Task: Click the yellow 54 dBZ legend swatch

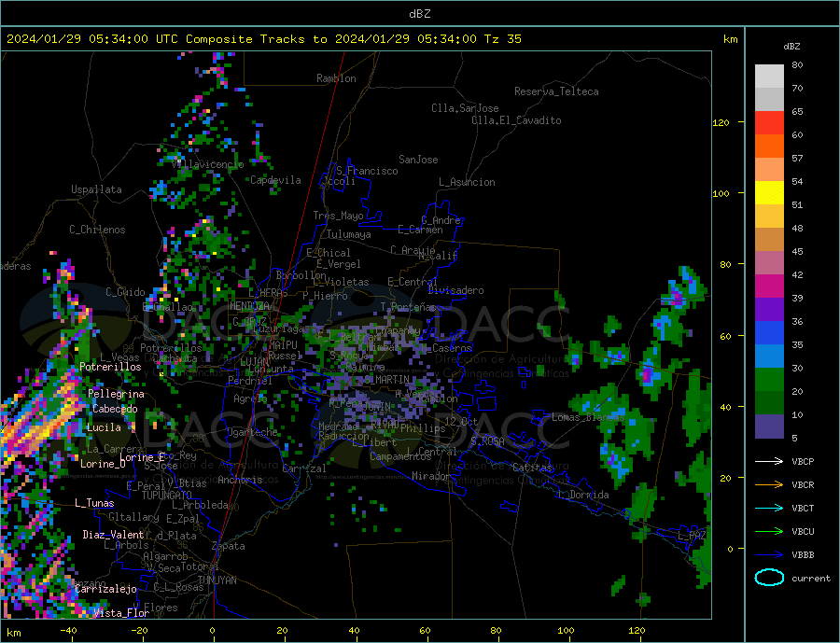Action: point(769,193)
